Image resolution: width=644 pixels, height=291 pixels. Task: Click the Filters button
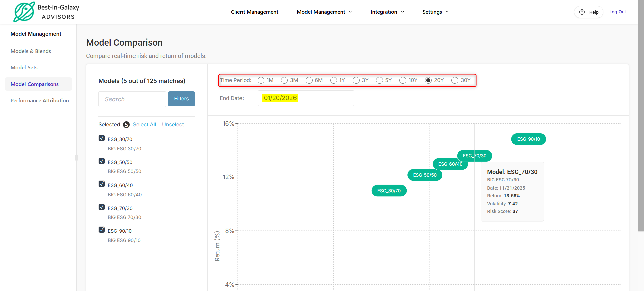(x=181, y=99)
